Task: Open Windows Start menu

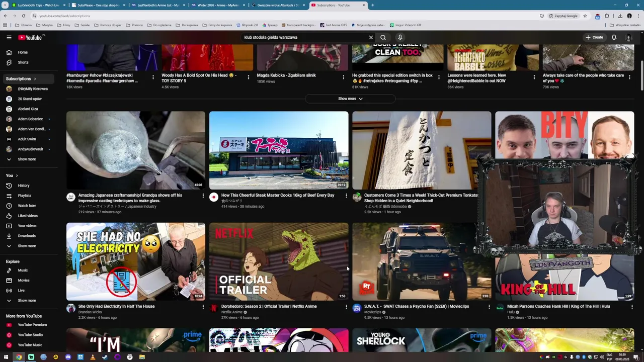Action: tap(6, 357)
